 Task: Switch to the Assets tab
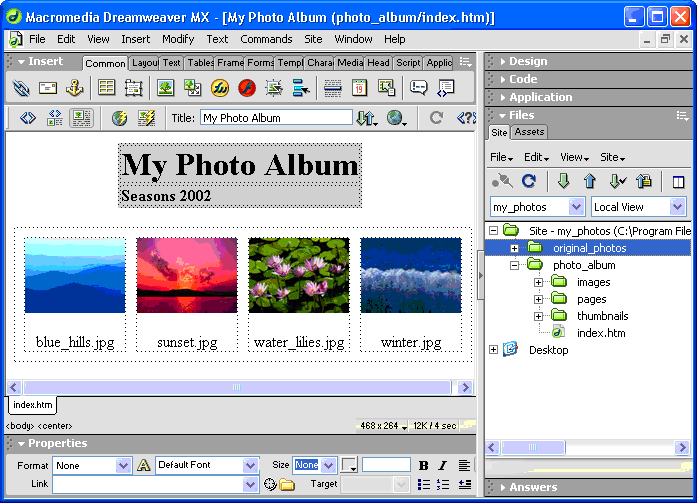point(529,132)
